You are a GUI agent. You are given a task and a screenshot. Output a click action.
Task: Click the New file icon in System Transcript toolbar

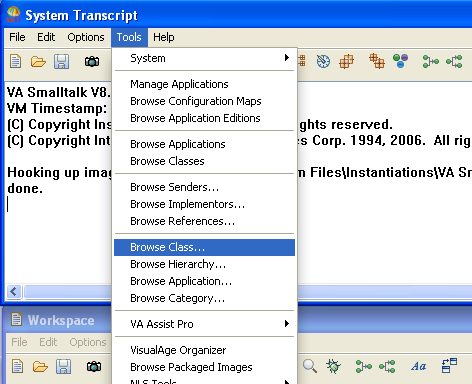coord(16,61)
